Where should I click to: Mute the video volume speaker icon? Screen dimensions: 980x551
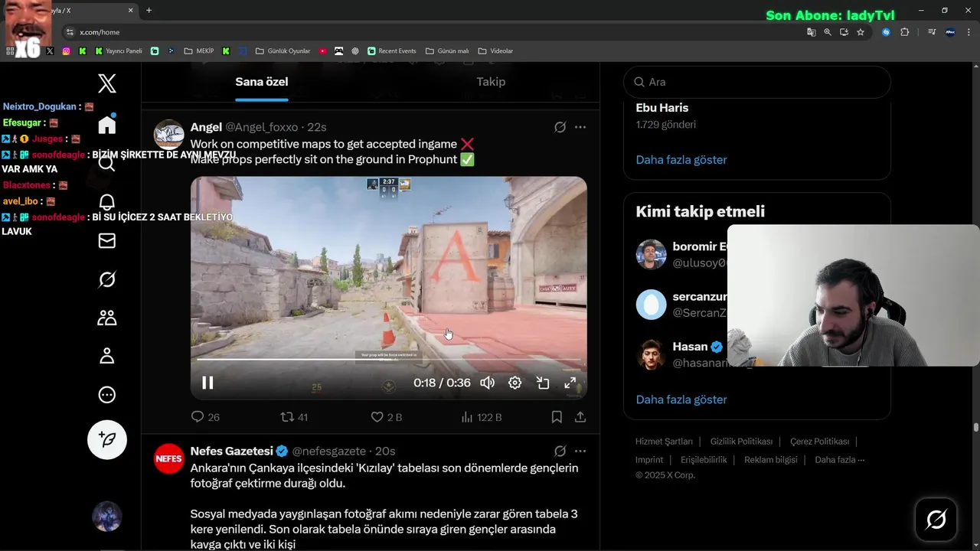tap(487, 383)
